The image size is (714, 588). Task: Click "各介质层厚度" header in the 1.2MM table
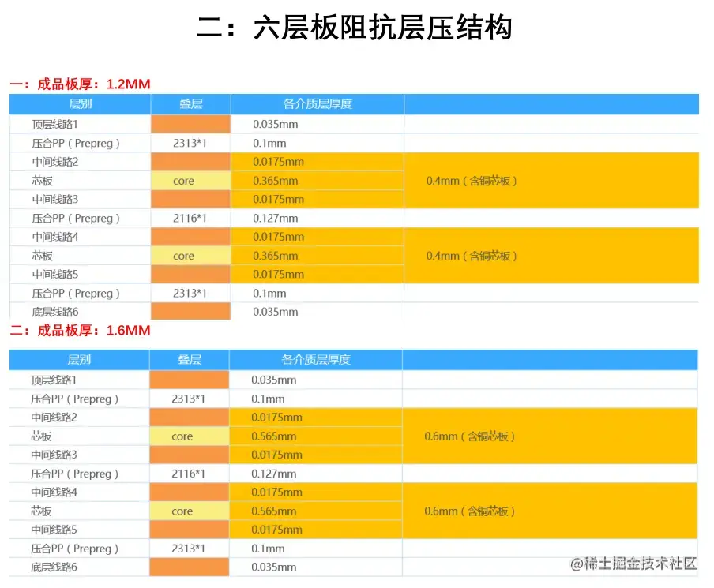[318, 104]
